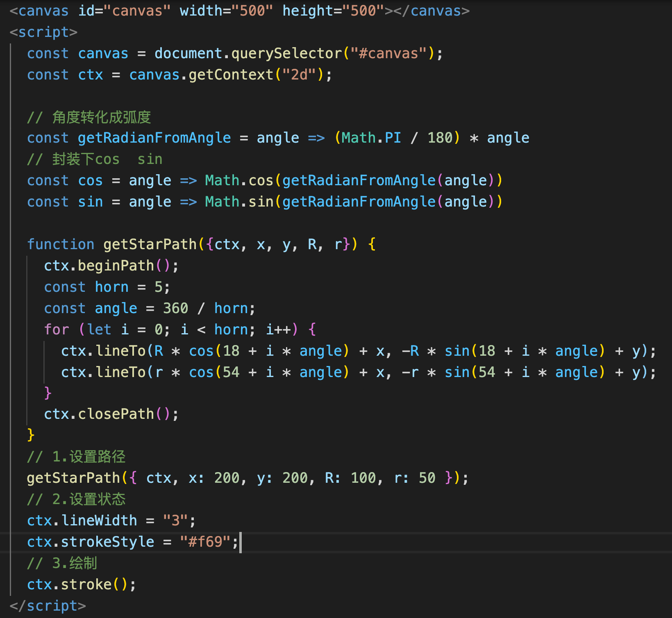Click the pink closing brace of for loop
The height and width of the screenshot is (618, 672).
(48, 393)
